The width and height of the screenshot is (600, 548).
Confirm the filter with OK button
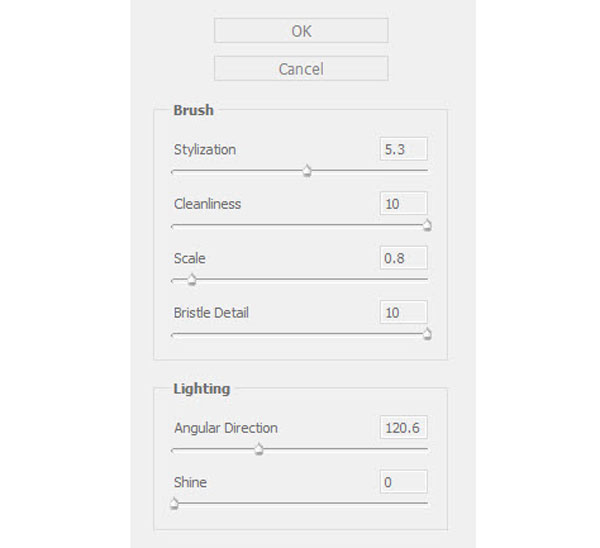point(301,30)
